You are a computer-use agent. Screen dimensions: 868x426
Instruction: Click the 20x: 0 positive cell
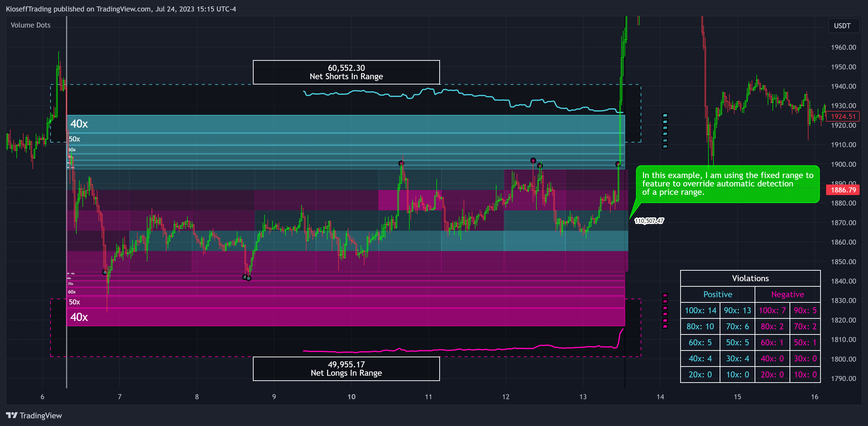[700, 375]
